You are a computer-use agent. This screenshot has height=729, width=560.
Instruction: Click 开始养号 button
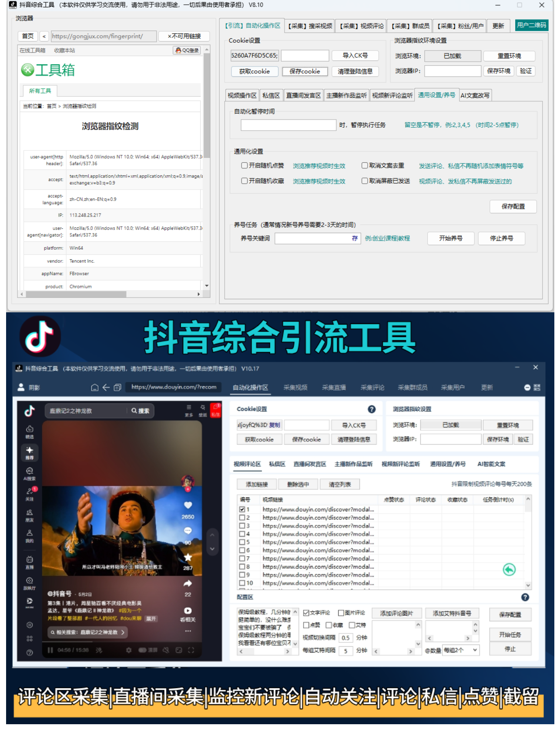tap(451, 238)
